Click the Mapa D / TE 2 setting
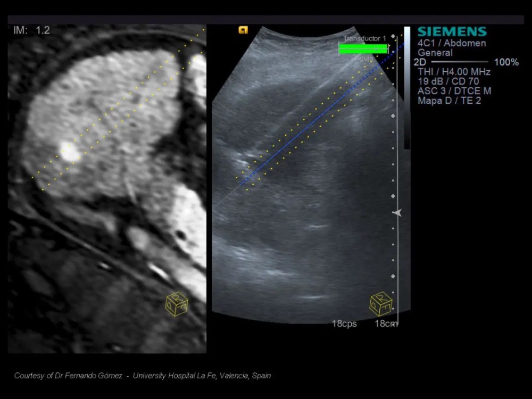This screenshot has width=532, height=399. tap(449, 101)
